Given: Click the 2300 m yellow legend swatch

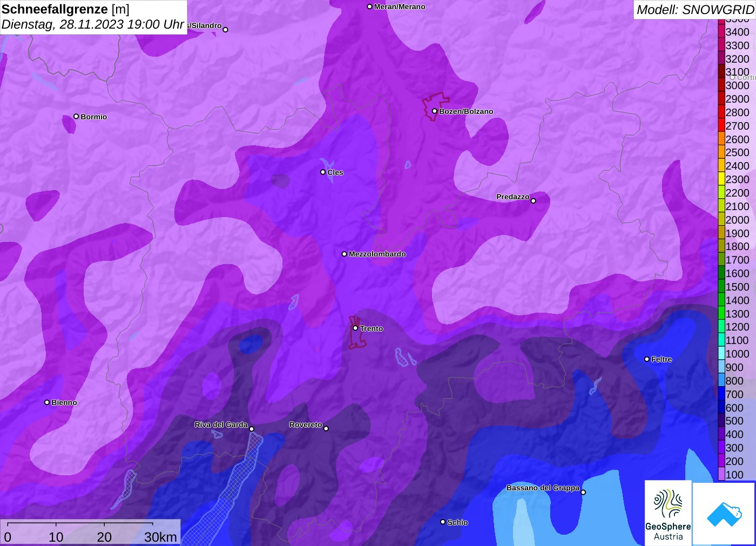Looking at the screenshot, I should [x=721, y=179].
